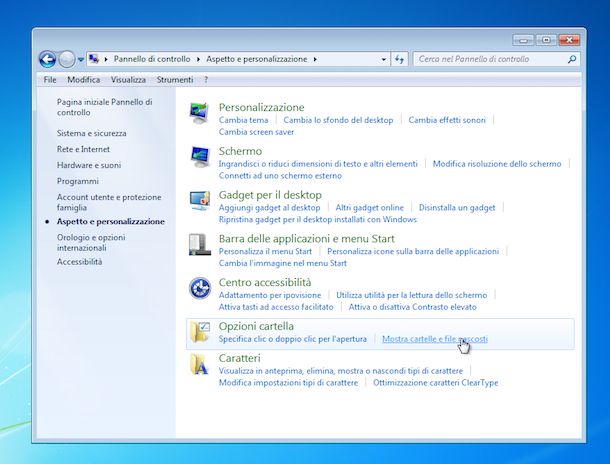Click Adattamento per ipovisione
The height and width of the screenshot is (464, 610).
click(x=270, y=295)
